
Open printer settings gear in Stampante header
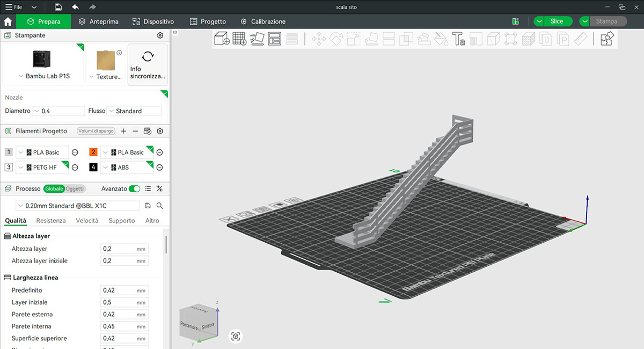(x=160, y=35)
